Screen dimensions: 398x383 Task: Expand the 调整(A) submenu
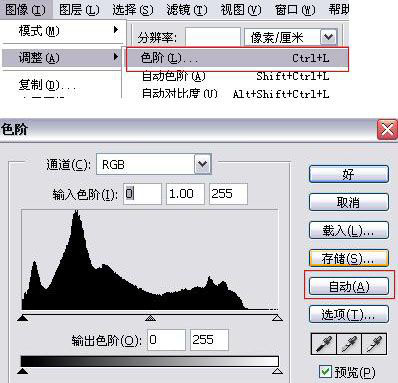(62, 58)
